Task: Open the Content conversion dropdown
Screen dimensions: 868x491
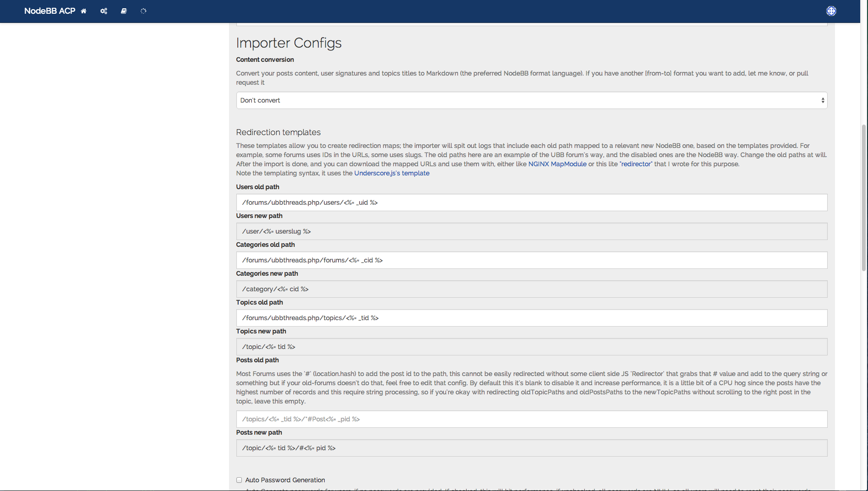Action: [x=531, y=100]
